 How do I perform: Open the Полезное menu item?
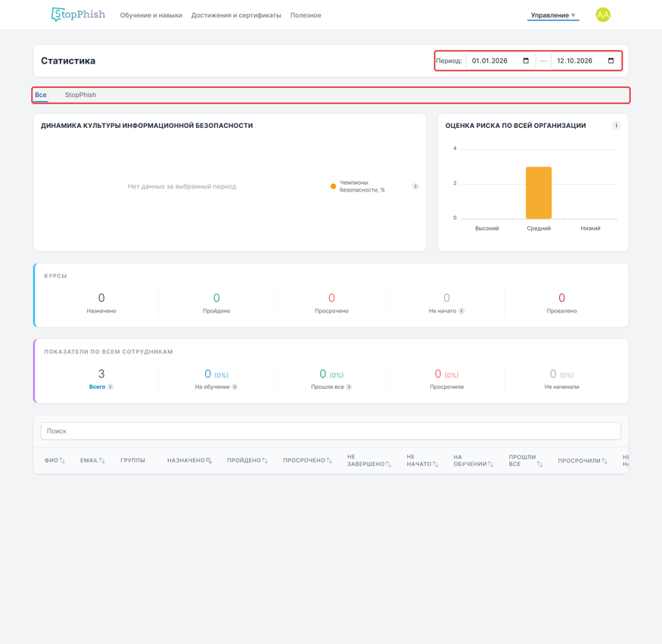306,15
